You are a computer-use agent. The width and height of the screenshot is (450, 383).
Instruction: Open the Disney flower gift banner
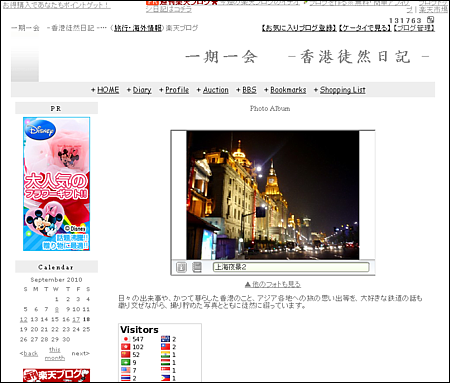(x=56, y=184)
